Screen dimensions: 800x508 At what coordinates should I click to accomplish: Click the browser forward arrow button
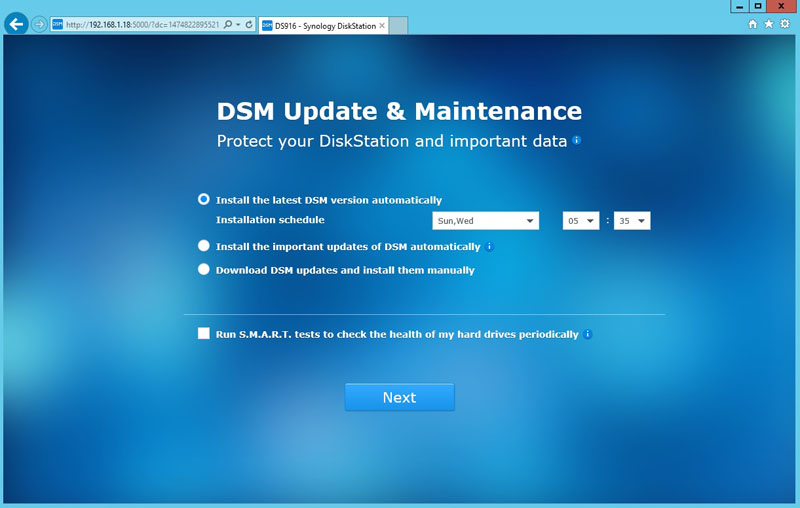click(x=39, y=24)
